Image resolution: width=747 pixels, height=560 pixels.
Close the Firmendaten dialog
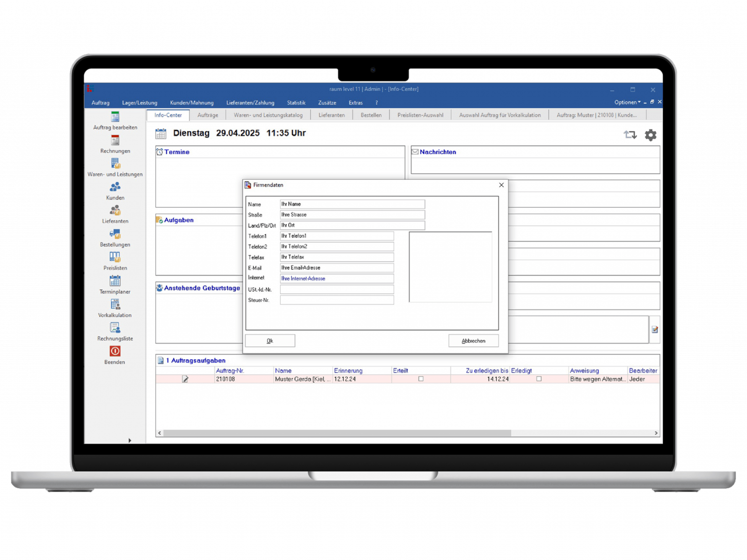point(501,185)
